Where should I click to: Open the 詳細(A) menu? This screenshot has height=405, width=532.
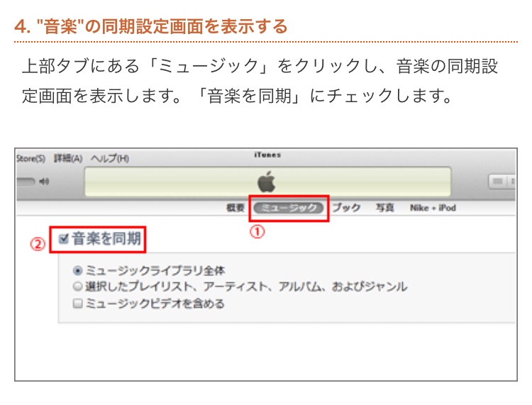point(68,158)
